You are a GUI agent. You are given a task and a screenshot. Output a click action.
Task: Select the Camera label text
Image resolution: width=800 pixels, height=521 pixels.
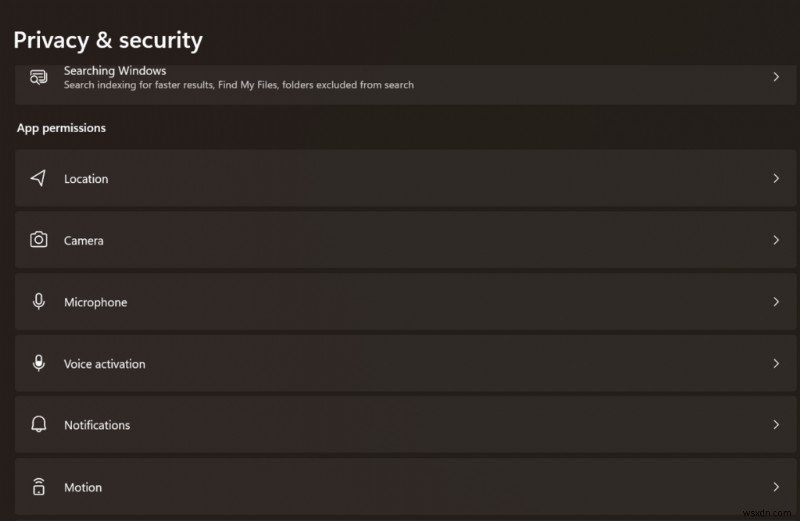tap(84, 241)
